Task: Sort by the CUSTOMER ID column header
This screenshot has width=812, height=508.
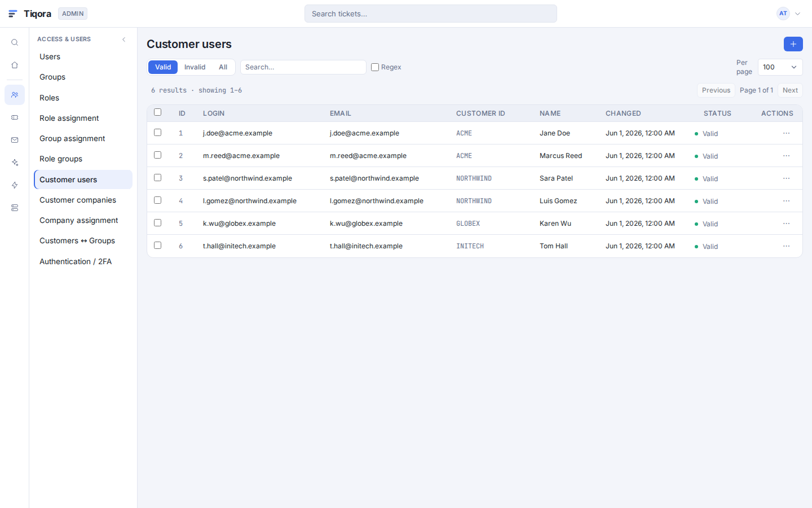Action: pos(480,113)
